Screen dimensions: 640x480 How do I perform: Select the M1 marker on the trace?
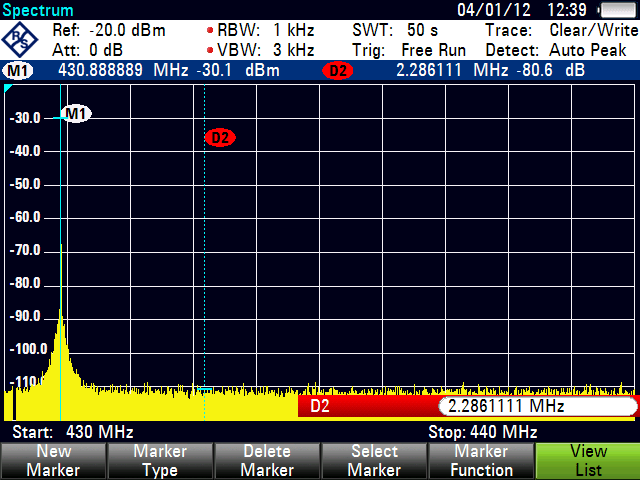[76, 114]
